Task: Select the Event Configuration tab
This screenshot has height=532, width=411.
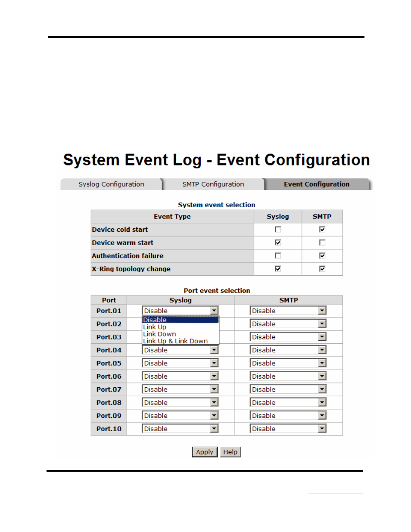Action: pyautogui.click(x=317, y=184)
